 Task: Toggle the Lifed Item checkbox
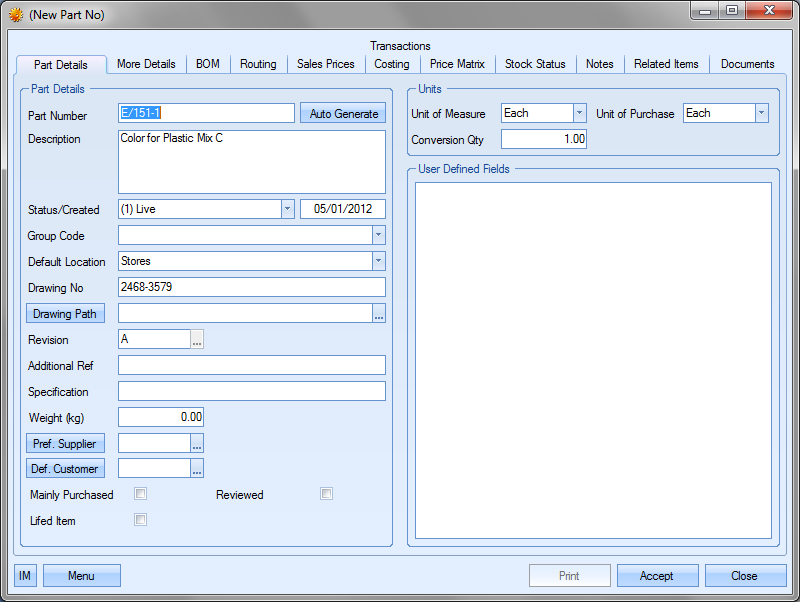pos(141,520)
